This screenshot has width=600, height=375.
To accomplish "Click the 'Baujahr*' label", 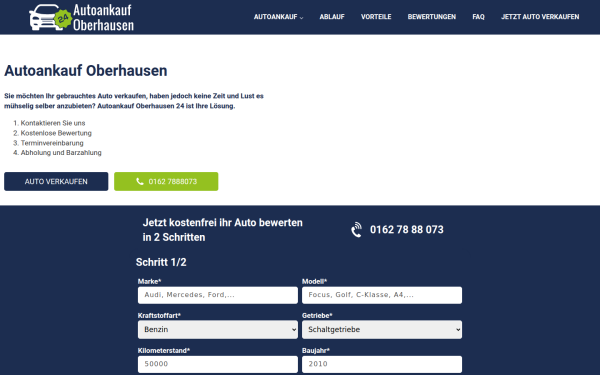I will pos(316,351).
